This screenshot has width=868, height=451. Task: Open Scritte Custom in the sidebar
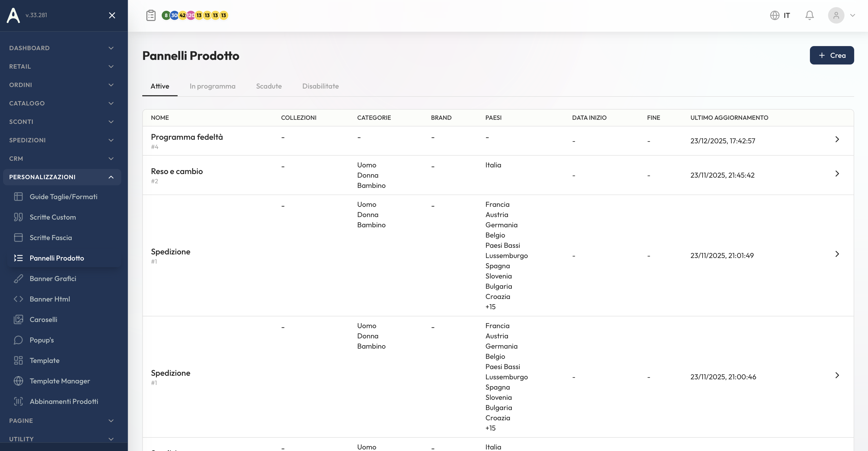point(64,217)
